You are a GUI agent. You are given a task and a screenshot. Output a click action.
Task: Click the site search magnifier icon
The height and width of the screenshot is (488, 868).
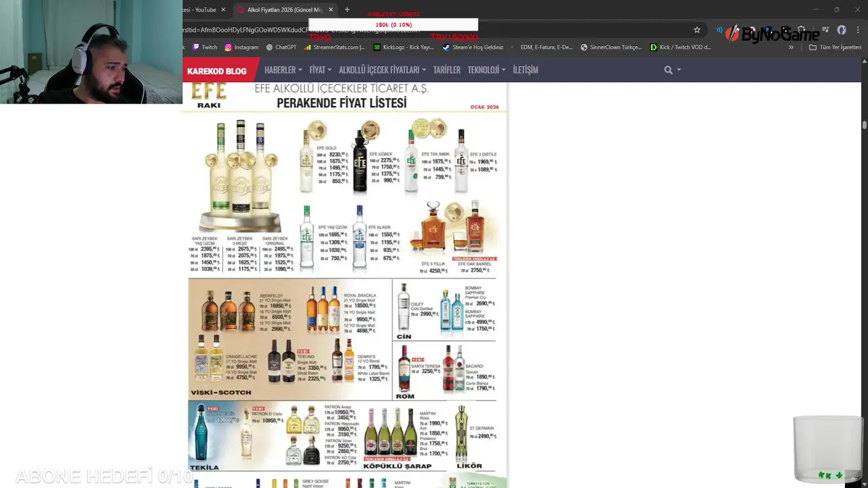pos(668,70)
